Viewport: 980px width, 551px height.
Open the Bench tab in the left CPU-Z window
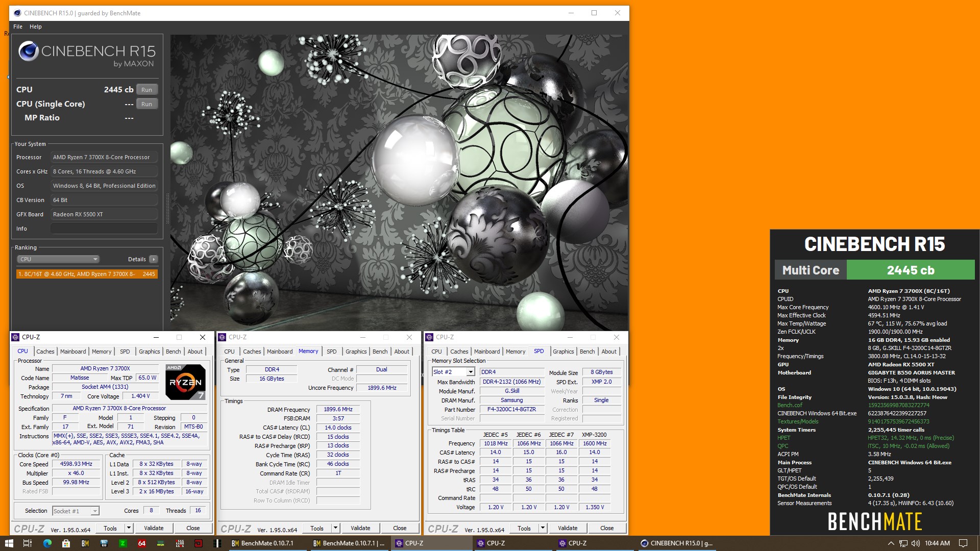click(174, 352)
